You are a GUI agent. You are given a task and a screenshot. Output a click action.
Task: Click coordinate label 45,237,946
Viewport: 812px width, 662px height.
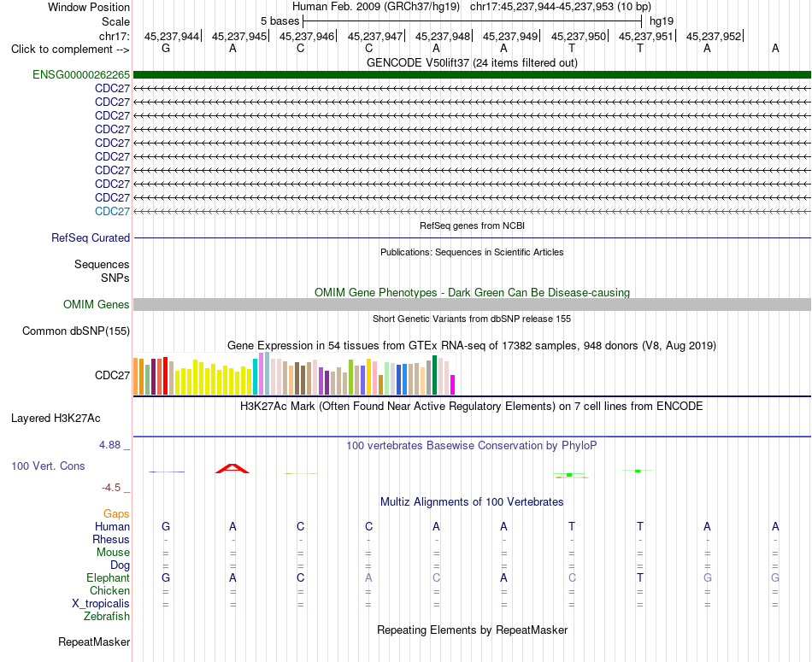click(x=307, y=36)
